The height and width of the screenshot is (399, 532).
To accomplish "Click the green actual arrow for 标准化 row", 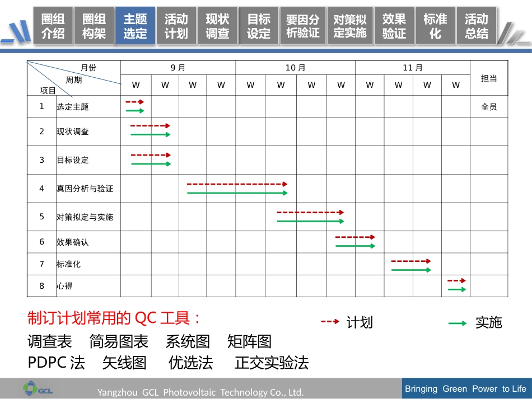I will pos(411,270).
